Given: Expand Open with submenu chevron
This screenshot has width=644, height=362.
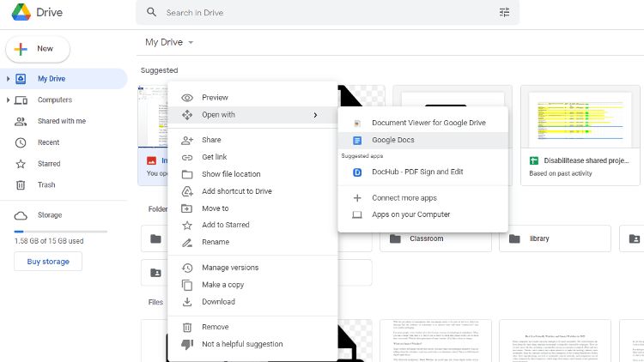Looking at the screenshot, I should (315, 115).
